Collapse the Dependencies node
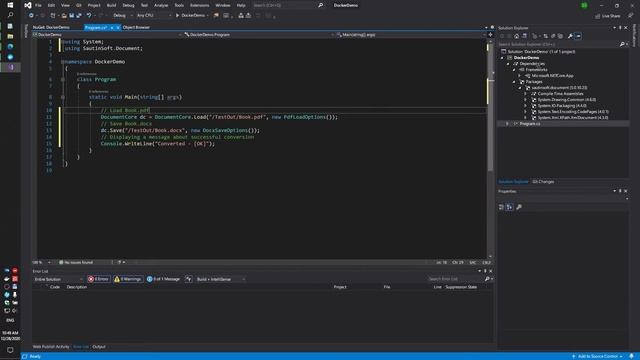Screen dimensions: 640x360 click(508, 64)
